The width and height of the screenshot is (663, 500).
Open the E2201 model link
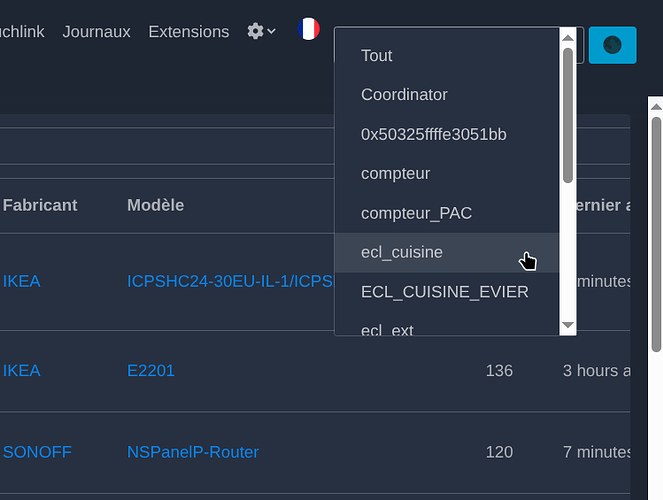tap(151, 371)
